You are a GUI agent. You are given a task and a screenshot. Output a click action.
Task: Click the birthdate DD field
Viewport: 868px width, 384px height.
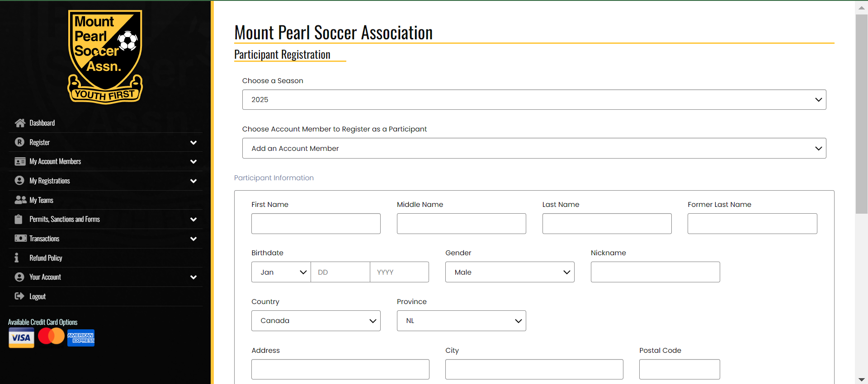[340, 272]
